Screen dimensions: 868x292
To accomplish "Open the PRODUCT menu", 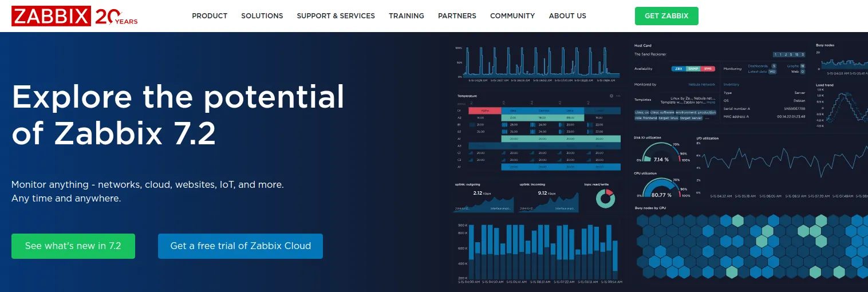I will [210, 16].
